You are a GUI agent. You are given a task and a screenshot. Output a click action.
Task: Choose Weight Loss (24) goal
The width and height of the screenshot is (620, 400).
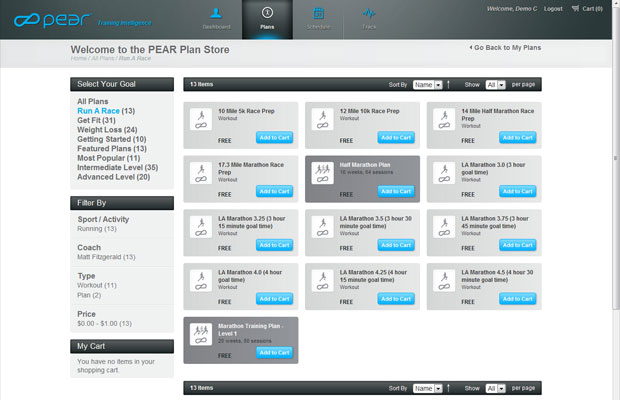tap(107, 130)
